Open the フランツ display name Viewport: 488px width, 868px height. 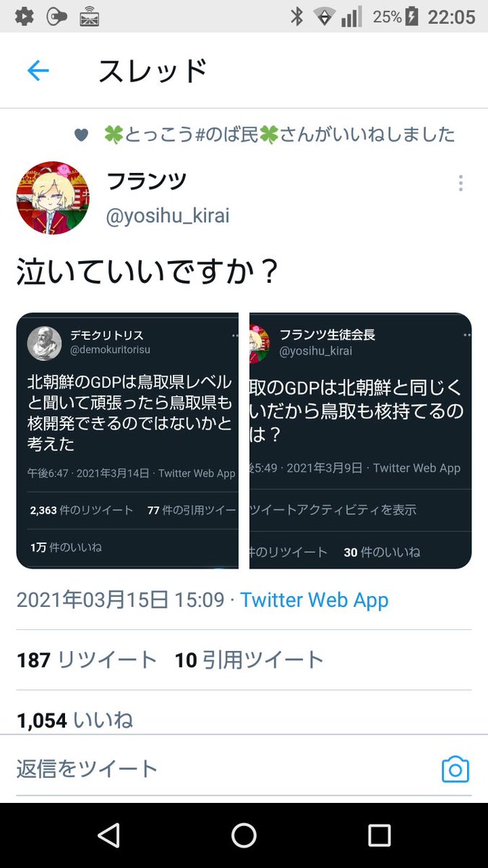(x=147, y=182)
